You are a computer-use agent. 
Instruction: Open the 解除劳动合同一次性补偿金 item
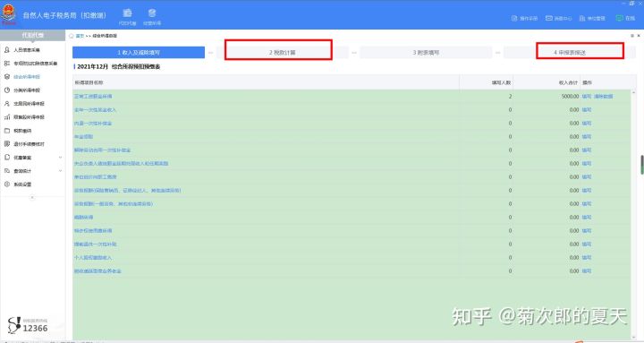pos(102,150)
